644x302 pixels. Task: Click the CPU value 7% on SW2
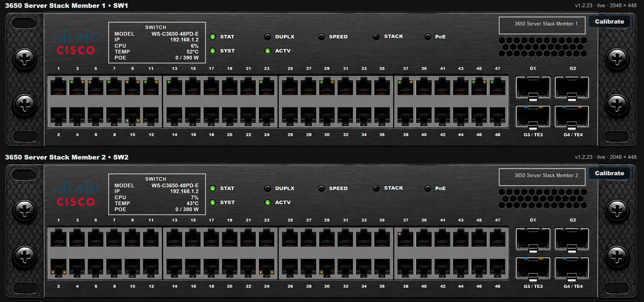[195, 198]
